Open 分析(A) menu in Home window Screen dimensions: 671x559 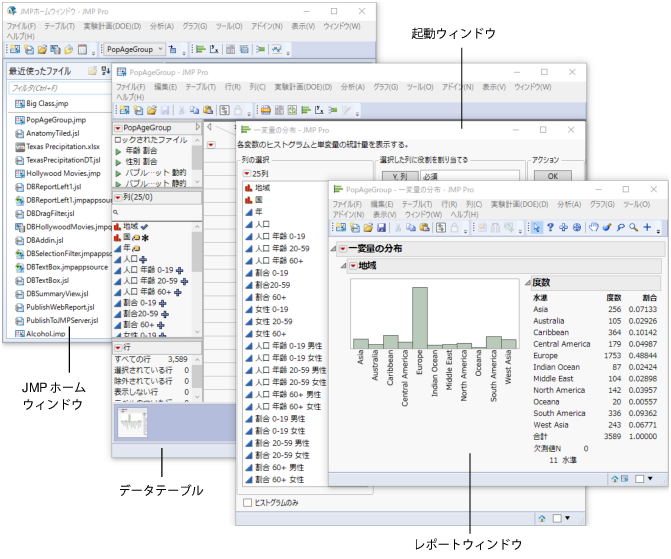tap(162, 26)
